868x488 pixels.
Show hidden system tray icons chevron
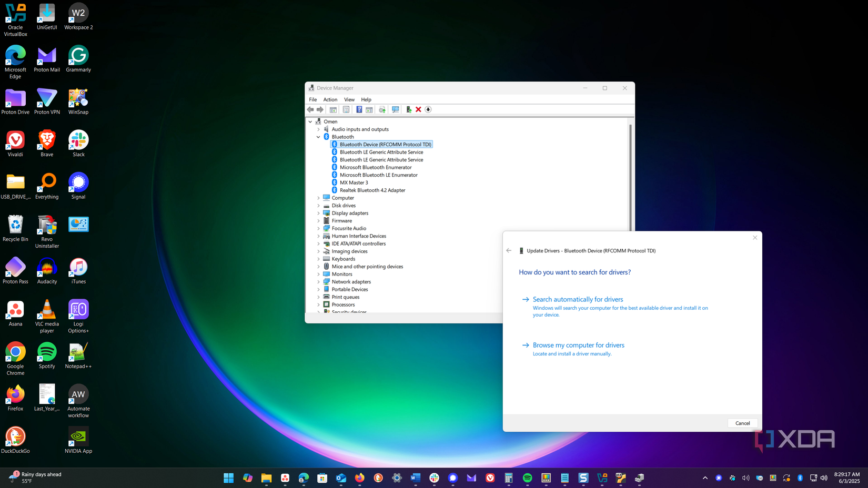705,478
